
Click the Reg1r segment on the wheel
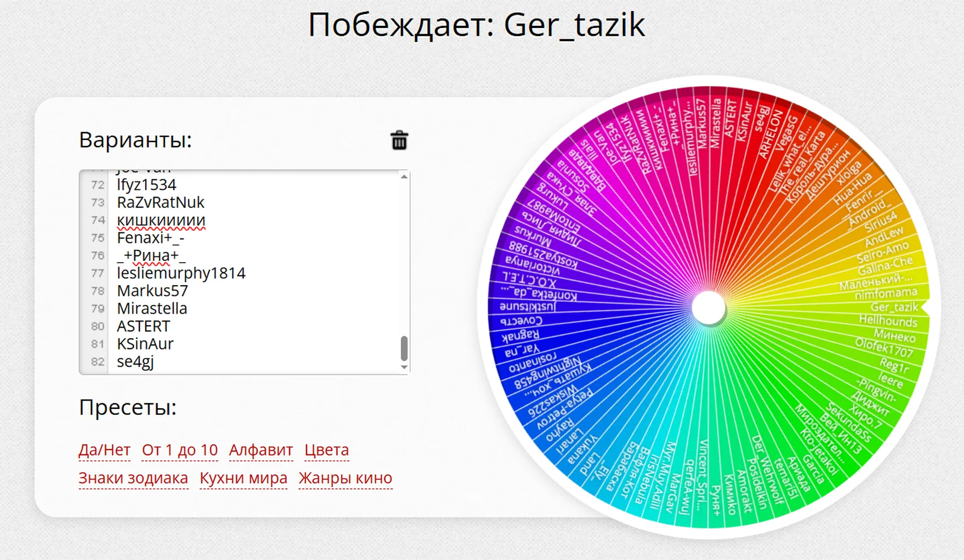[893, 366]
